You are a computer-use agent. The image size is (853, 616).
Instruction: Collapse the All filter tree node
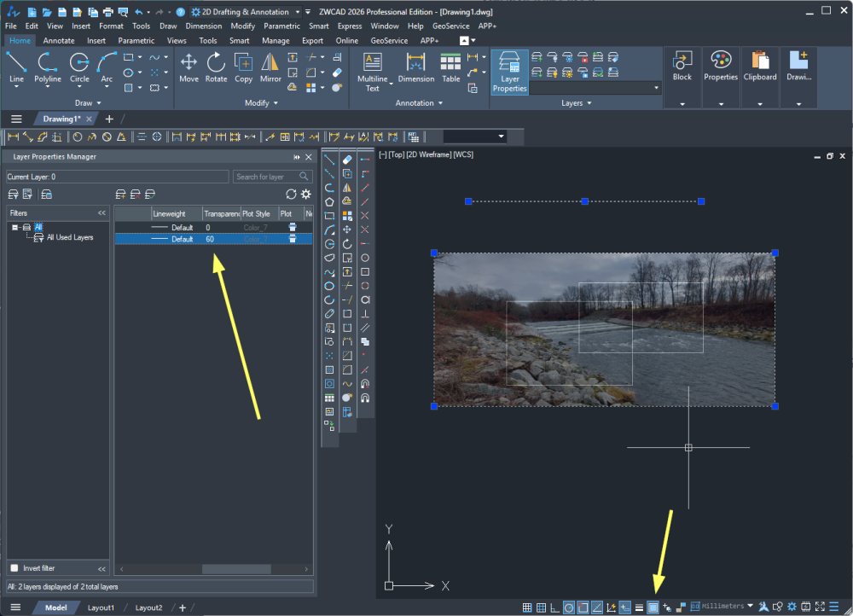(15, 228)
